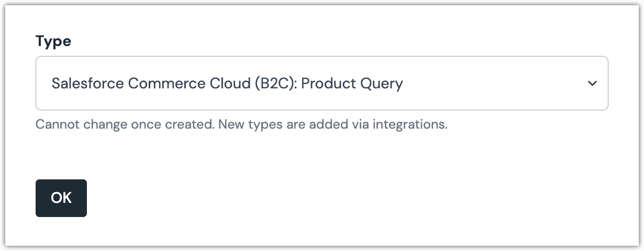This screenshot has height=251, width=644.
Task: Show type options via the chevron
Action: [x=592, y=83]
